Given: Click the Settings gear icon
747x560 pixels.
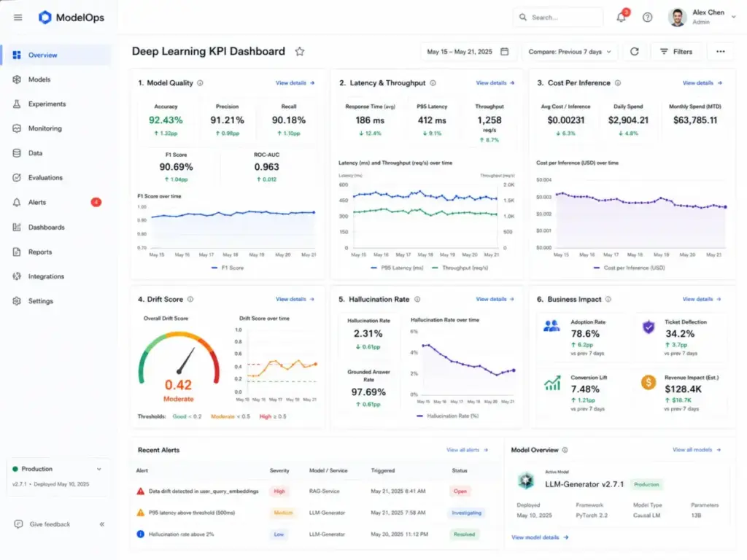Looking at the screenshot, I should (x=17, y=301).
